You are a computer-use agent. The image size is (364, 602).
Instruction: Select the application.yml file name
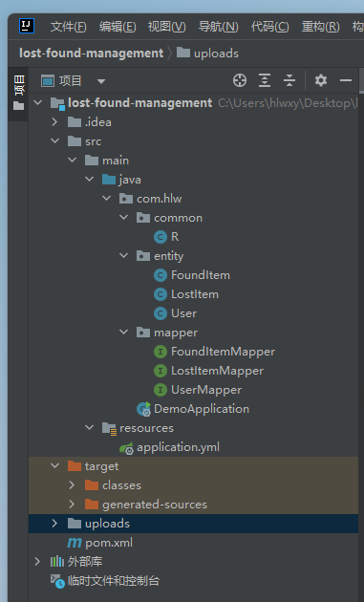pyautogui.click(x=178, y=447)
